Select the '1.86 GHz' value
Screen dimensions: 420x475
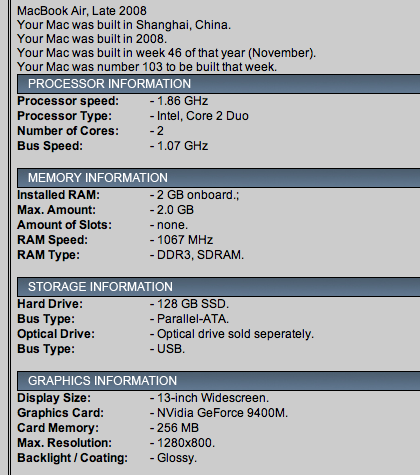(182, 101)
